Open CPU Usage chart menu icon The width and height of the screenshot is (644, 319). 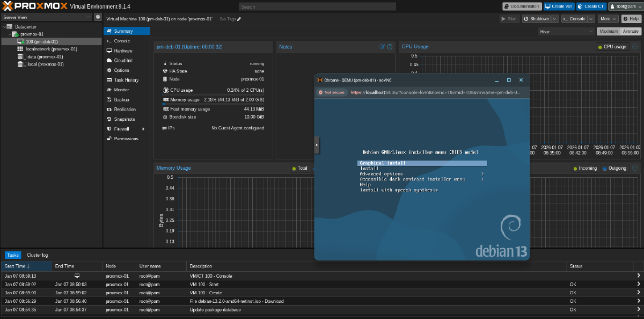(x=635, y=47)
